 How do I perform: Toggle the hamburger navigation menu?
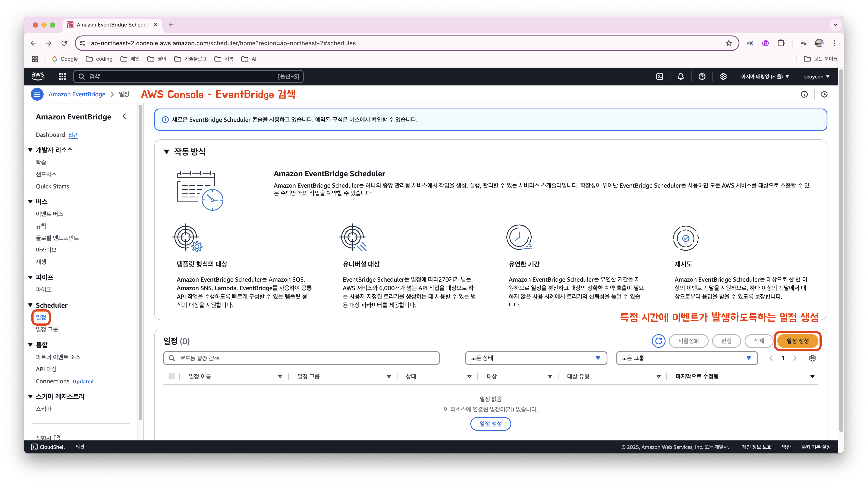[37, 94]
